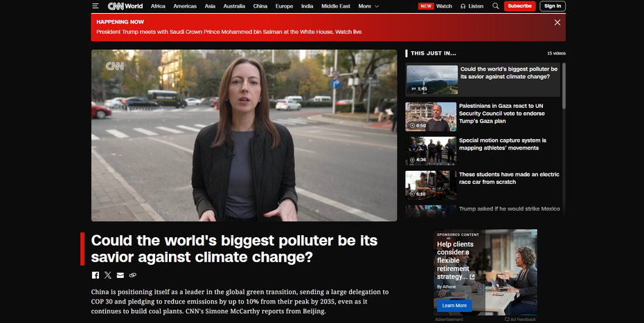The height and width of the screenshot is (323, 644).
Task: Click Learn More on Athene ad
Action: pyautogui.click(x=454, y=305)
